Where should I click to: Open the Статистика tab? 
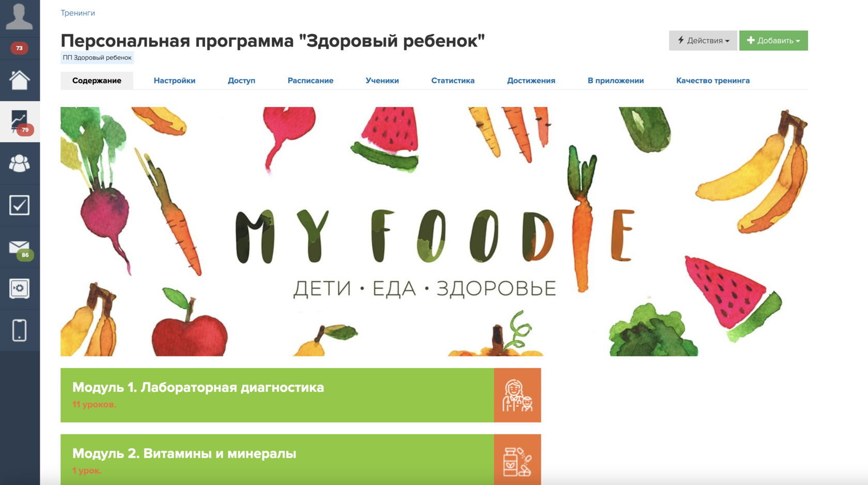[x=453, y=81]
